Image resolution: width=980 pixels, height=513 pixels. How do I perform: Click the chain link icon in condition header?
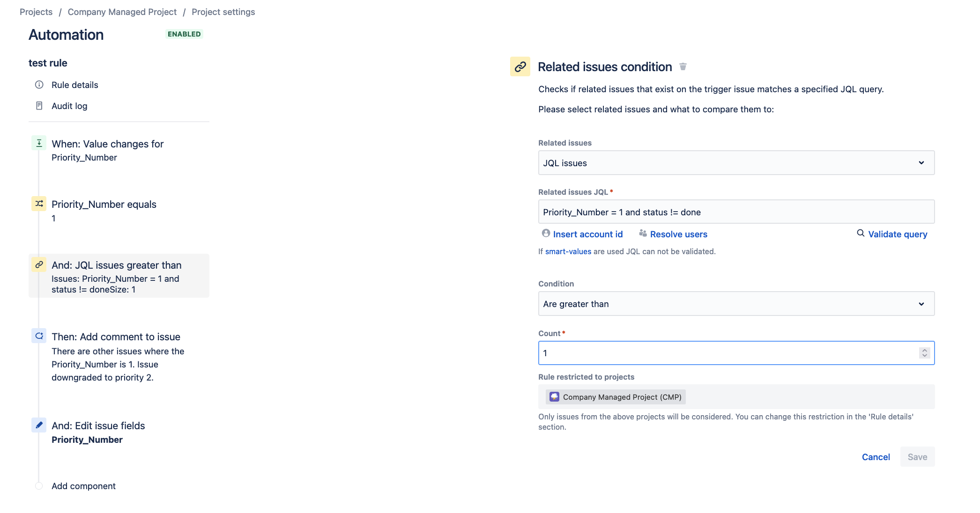(520, 67)
